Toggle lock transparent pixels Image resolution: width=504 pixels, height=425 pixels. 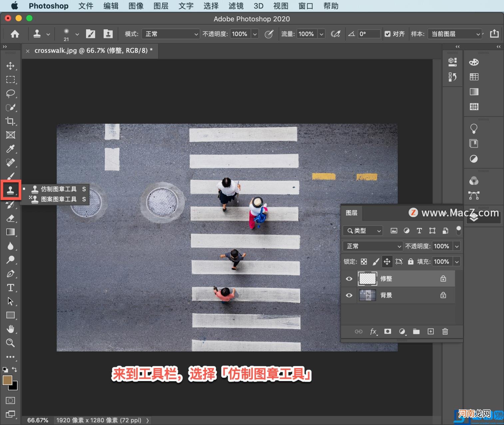[364, 262]
